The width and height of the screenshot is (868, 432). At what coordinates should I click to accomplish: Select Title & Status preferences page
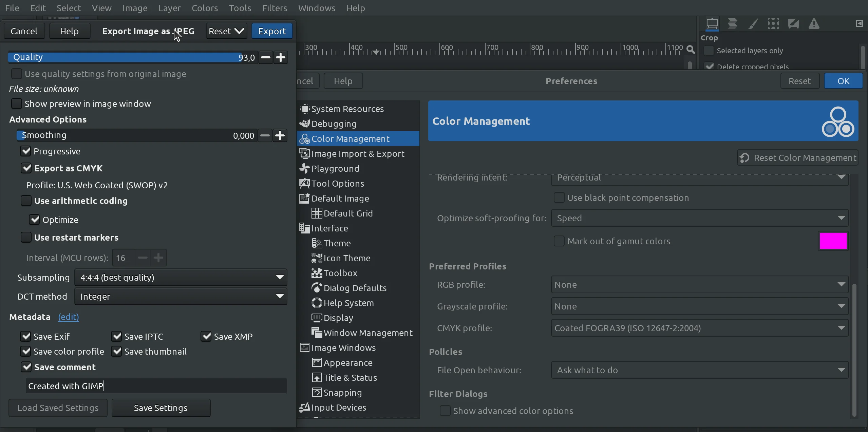tap(358, 378)
